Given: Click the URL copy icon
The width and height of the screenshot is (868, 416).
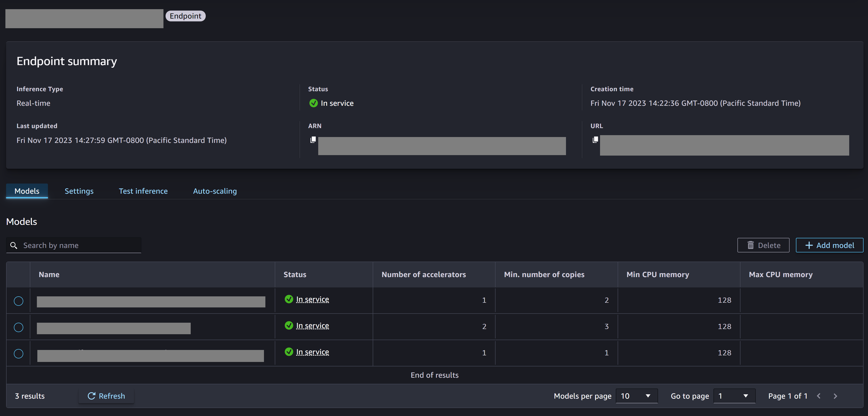Looking at the screenshot, I should [595, 140].
